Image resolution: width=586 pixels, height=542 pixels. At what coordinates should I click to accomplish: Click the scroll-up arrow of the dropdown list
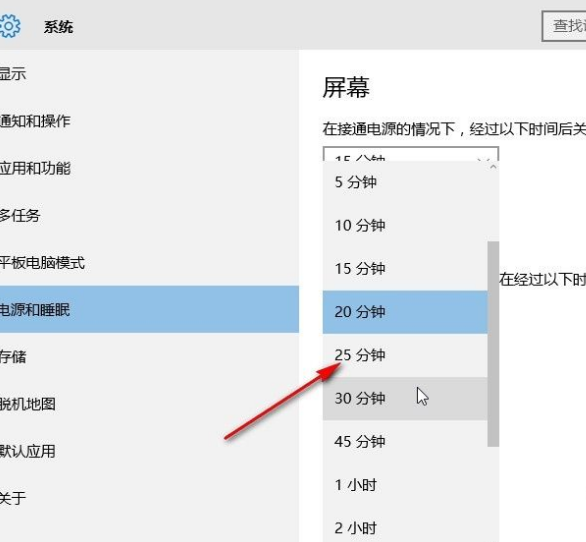[493, 167]
